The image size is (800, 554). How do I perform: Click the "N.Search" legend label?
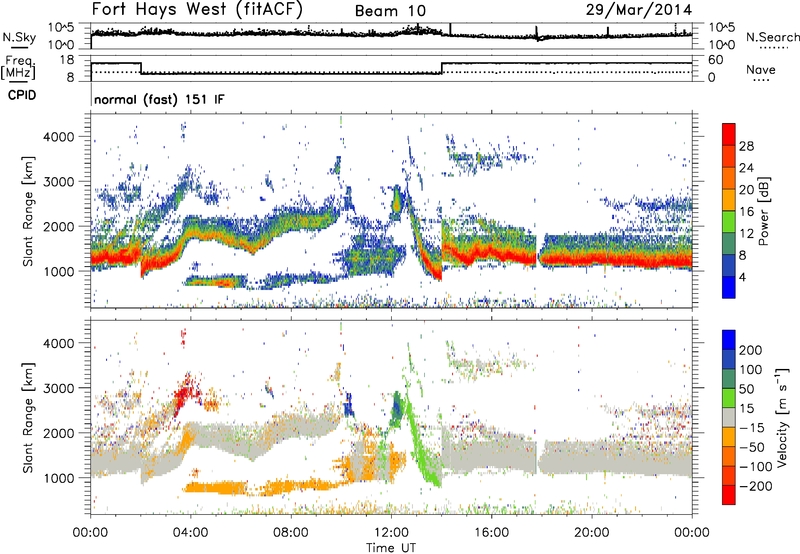tap(772, 37)
